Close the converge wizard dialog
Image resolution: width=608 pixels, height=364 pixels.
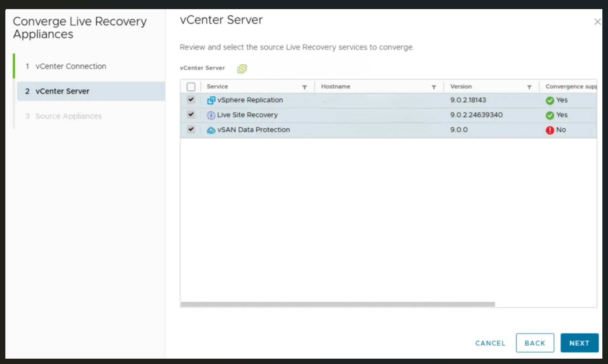pos(597,22)
